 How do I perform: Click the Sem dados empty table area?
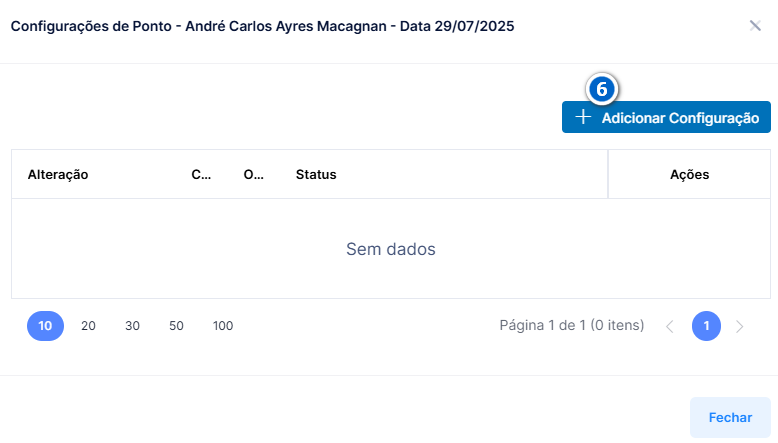[390, 249]
